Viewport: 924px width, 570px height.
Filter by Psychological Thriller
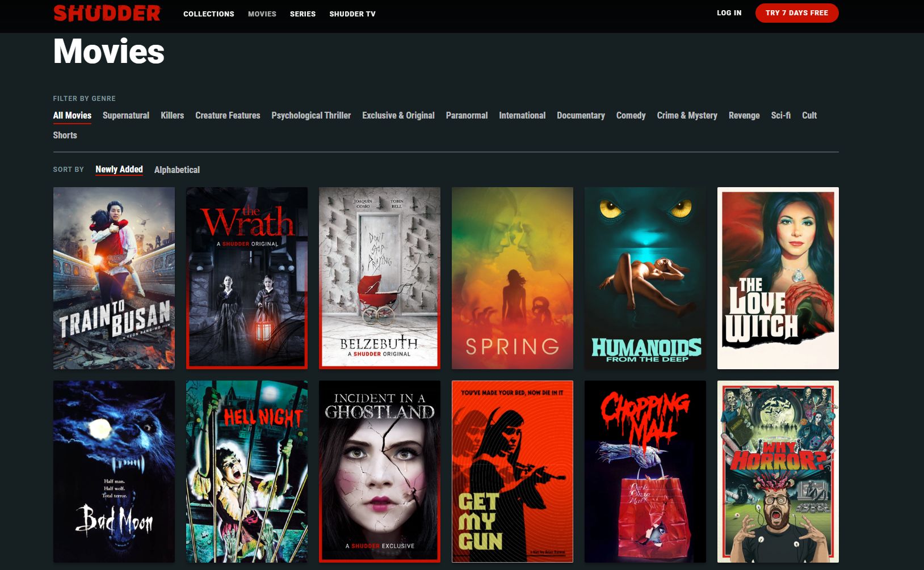[311, 115]
